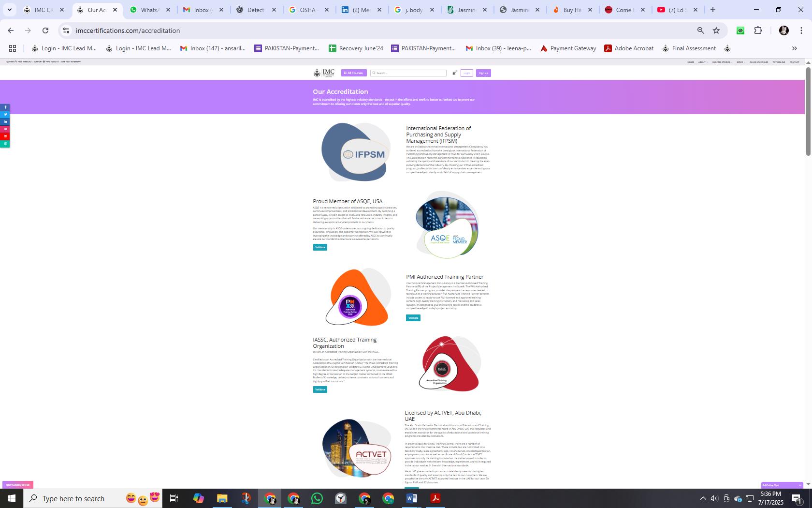This screenshot has width=812, height=508.
Task: Open a new browser tab
Action: (712, 10)
